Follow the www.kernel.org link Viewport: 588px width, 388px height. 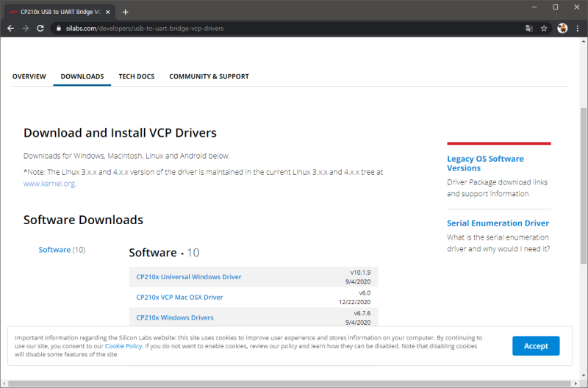coord(49,184)
